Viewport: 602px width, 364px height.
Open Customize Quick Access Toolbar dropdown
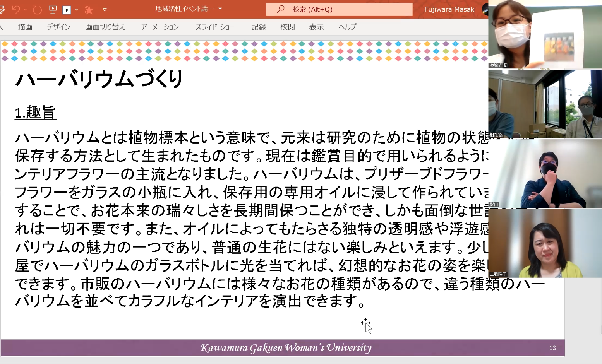point(105,10)
